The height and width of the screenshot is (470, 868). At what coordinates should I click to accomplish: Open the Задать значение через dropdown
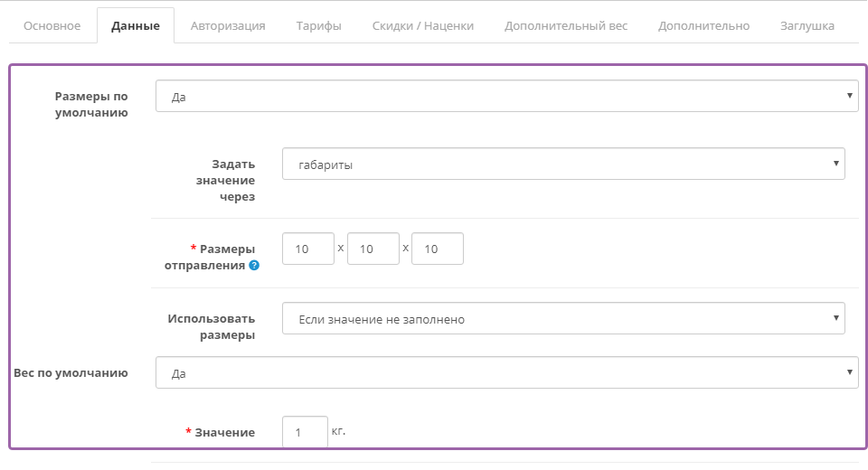point(562,164)
